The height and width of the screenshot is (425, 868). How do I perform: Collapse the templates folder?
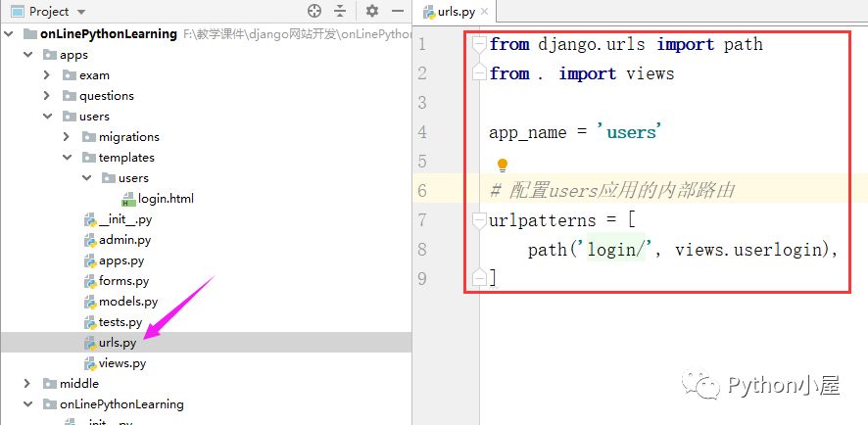(67, 157)
